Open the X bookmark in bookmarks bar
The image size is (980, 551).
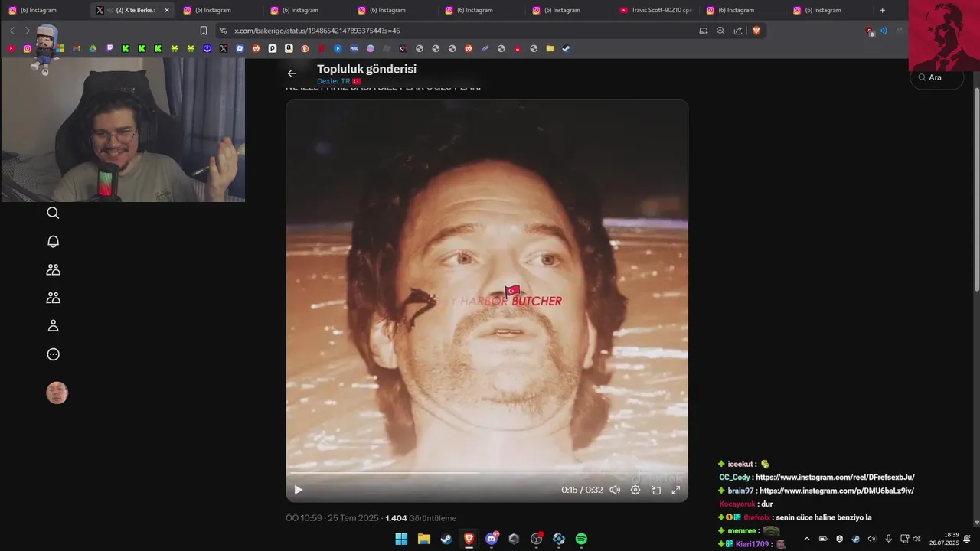[224, 48]
